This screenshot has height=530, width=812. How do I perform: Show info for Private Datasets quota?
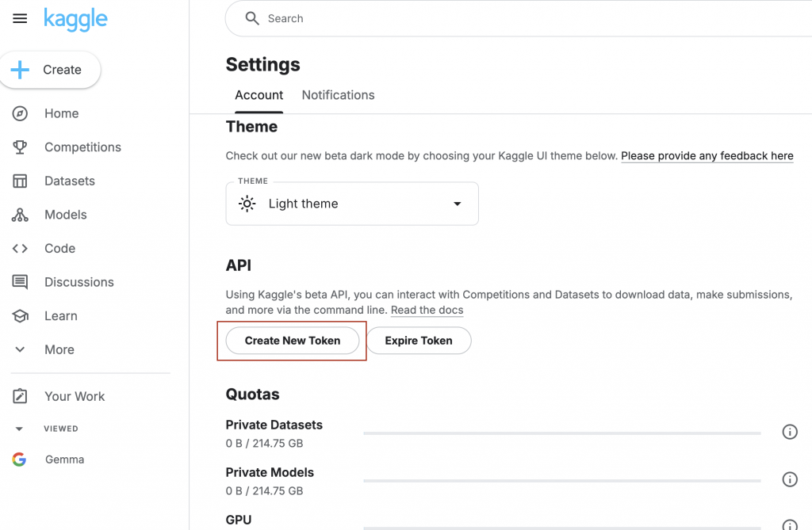click(x=790, y=432)
